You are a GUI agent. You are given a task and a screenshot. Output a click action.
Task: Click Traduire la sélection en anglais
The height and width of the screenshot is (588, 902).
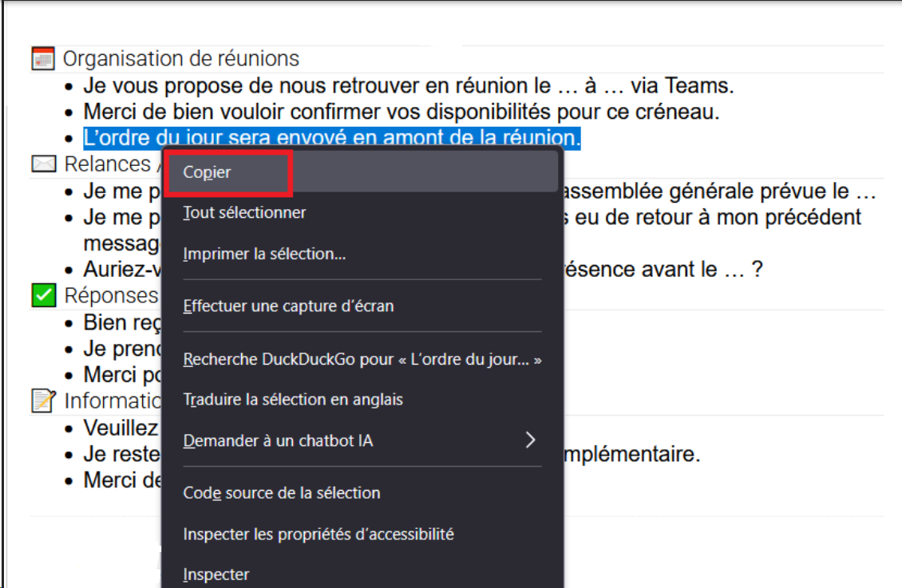(x=293, y=399)
